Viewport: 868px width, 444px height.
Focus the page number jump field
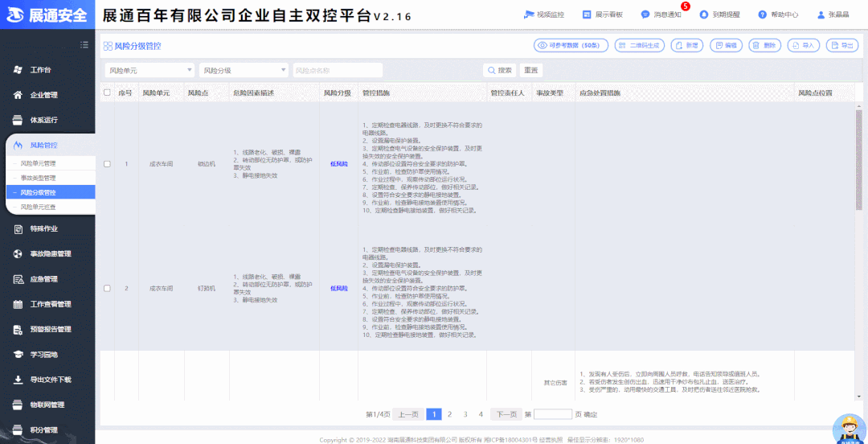pos(552,414)
